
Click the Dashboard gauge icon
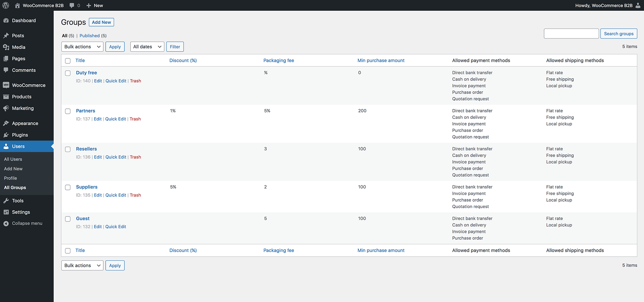[x=6, y=20]
